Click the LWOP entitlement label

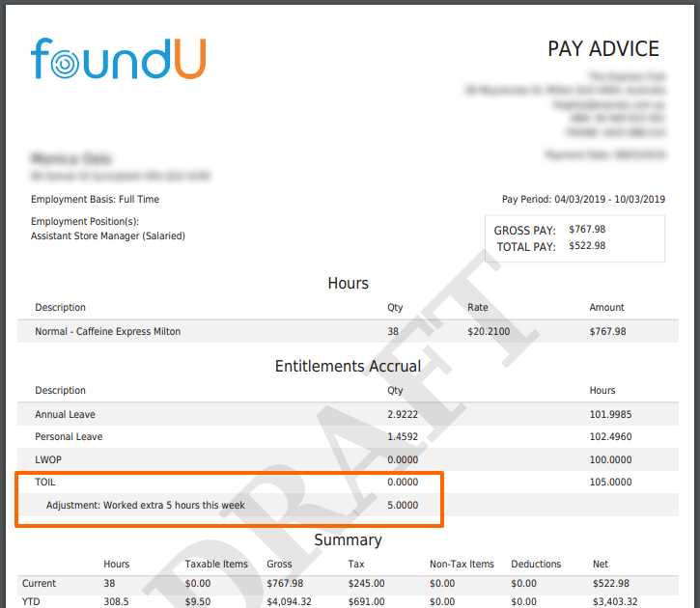pos(48,459)
